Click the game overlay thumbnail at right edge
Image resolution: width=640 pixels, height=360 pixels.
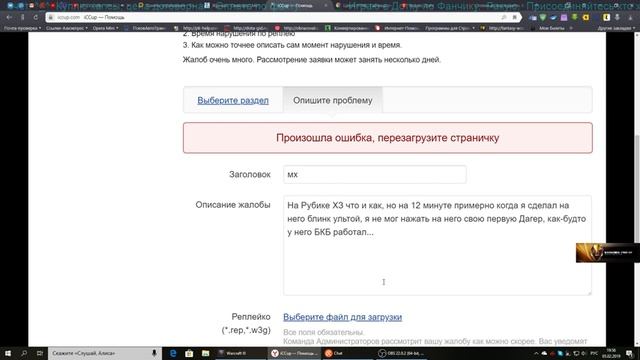coord(607,253)
